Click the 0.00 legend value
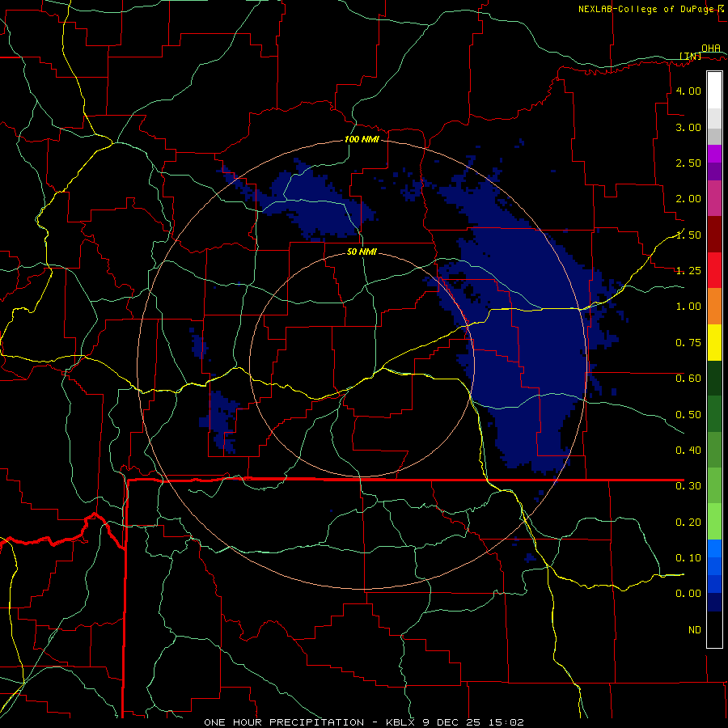 (x=688, y=594)
